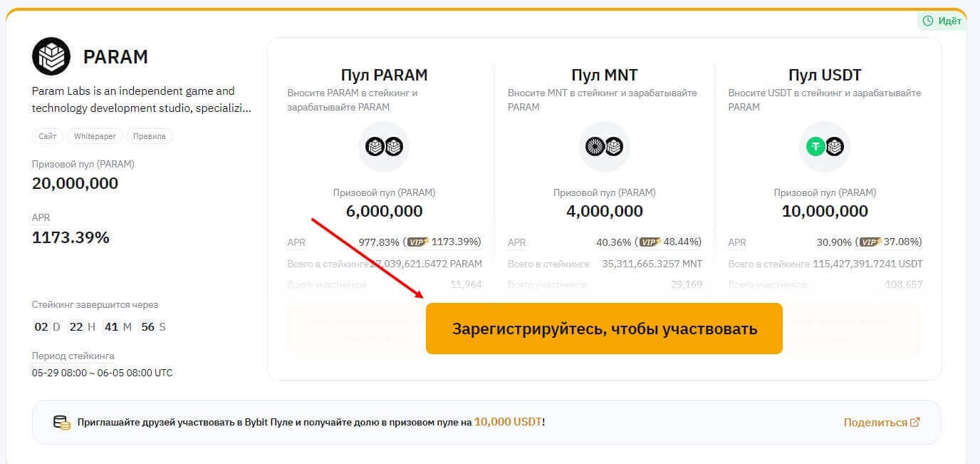
Task: Click the PARAM pool token pair icon
Action: coord(384,147)
